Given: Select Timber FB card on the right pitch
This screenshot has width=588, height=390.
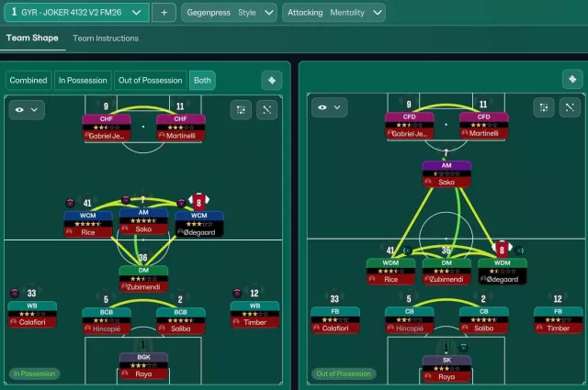Looking at the screenshot, I should tap(558, 320).
